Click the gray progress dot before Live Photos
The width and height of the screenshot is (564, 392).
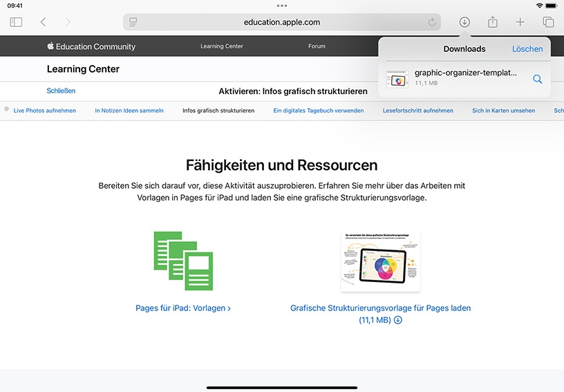tap(6, 109)
